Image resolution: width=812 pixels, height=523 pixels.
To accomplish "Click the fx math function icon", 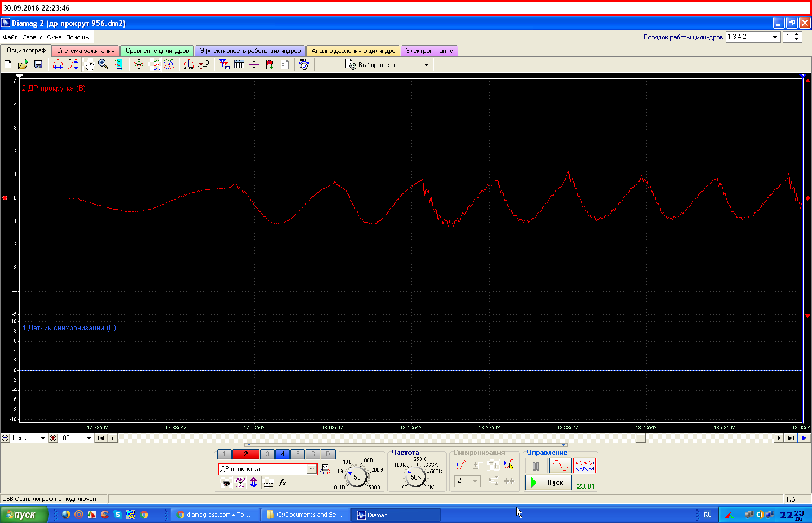I will coord(283,482).
